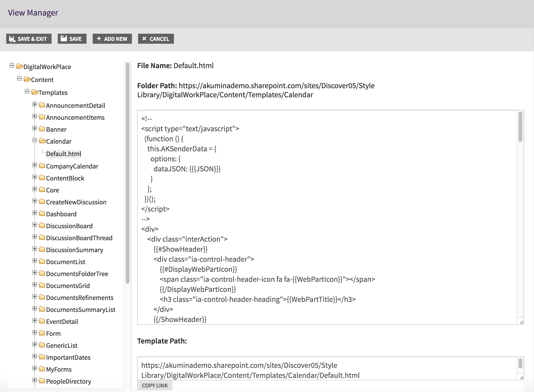534x392 pixels.
Task: Select the Default.html file in tree
Action: click(64, 154)
